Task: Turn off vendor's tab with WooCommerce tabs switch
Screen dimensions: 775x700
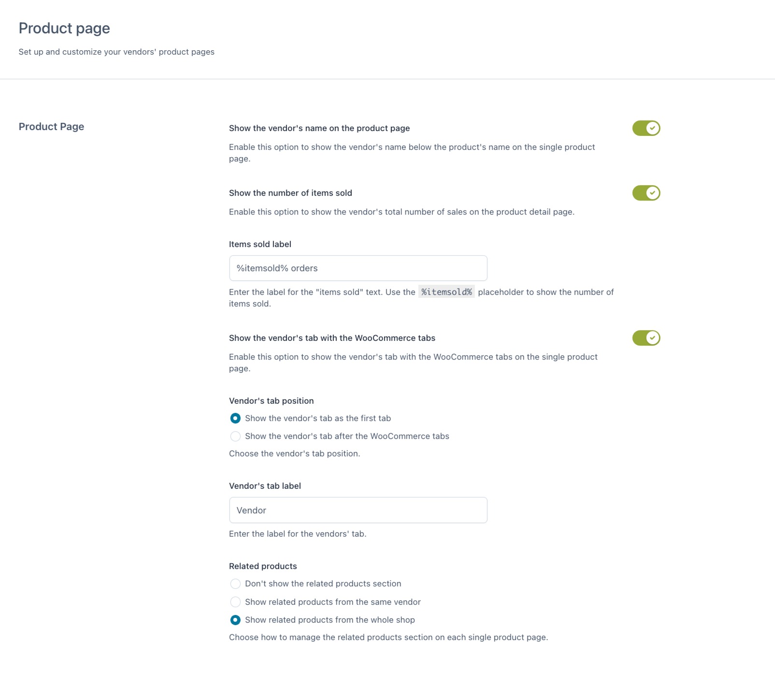Action: 646,338
